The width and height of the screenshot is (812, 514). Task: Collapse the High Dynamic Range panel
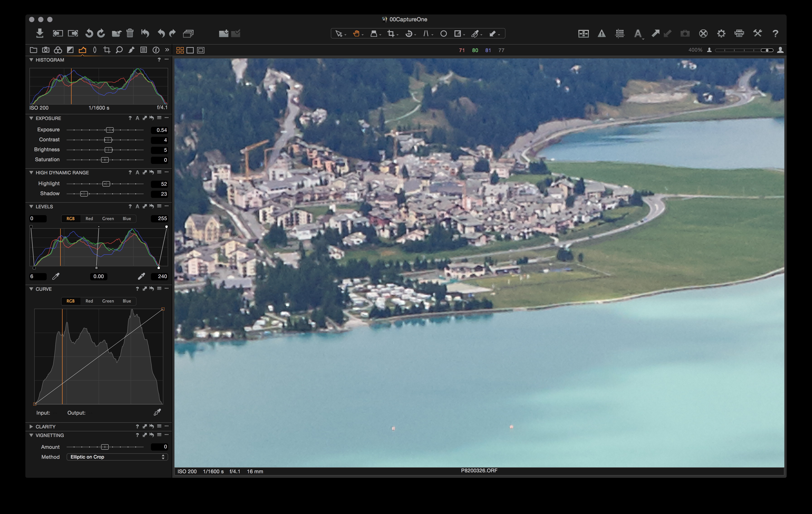click(31, 172)
